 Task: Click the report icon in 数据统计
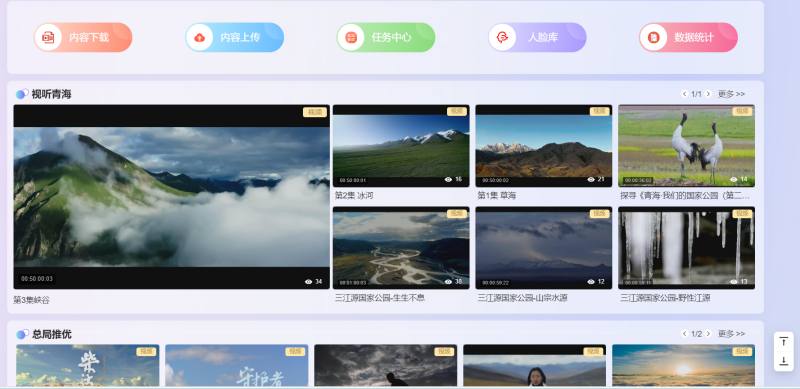coord(653,37)
